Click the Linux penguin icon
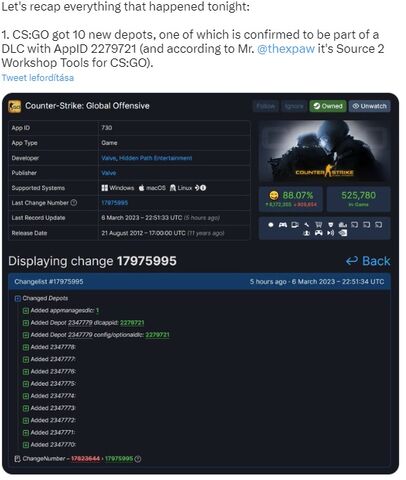Viewport: 406px width, 480px height. click(173, 188)
